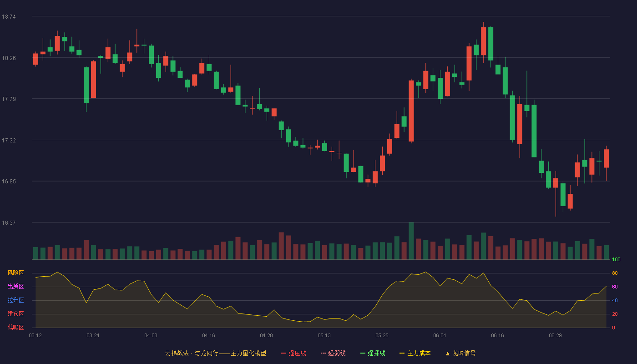Click the 17.79 price axis label
Screen dimensions: 637x364
click(9, 99)
